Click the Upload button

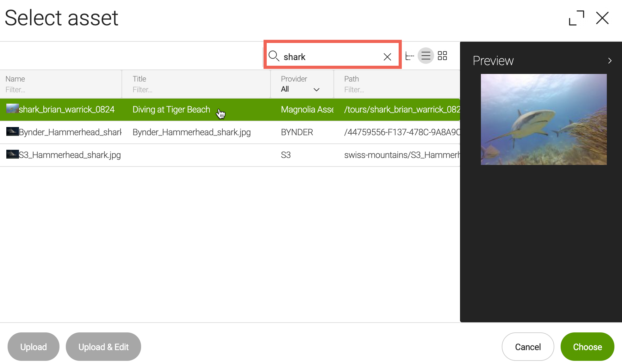click(34, 347)
